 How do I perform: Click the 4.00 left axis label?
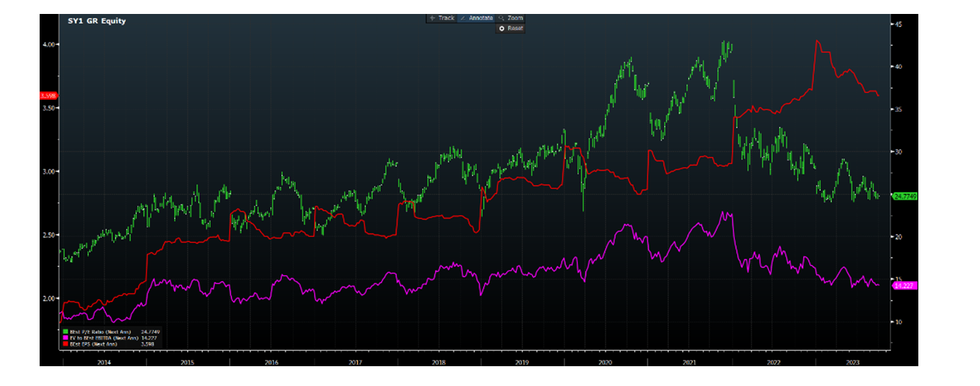point(50,45)
